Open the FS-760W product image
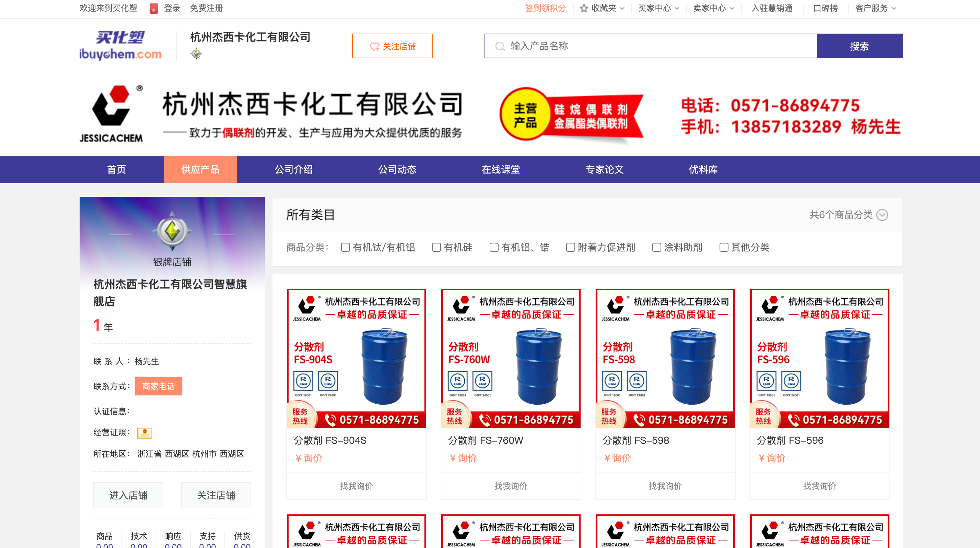This screenshot has height=548, width=980. (x=511, y=358)
